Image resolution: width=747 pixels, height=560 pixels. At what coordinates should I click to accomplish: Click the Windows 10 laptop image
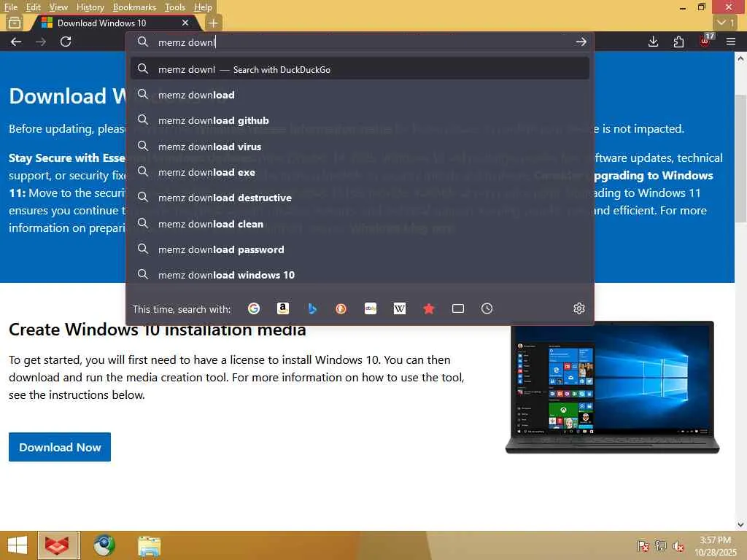pos(612,387)
